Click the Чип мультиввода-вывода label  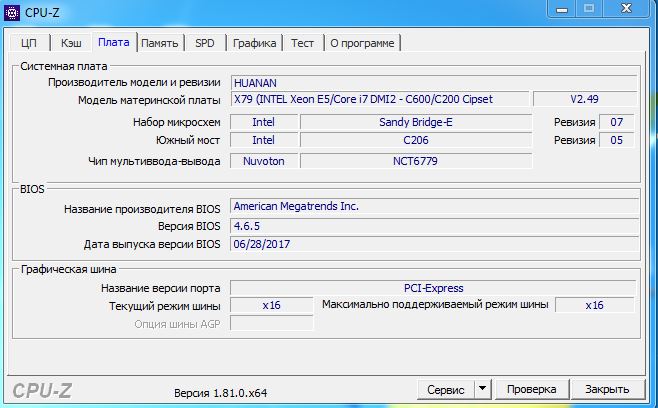click(x=154, y=161)
